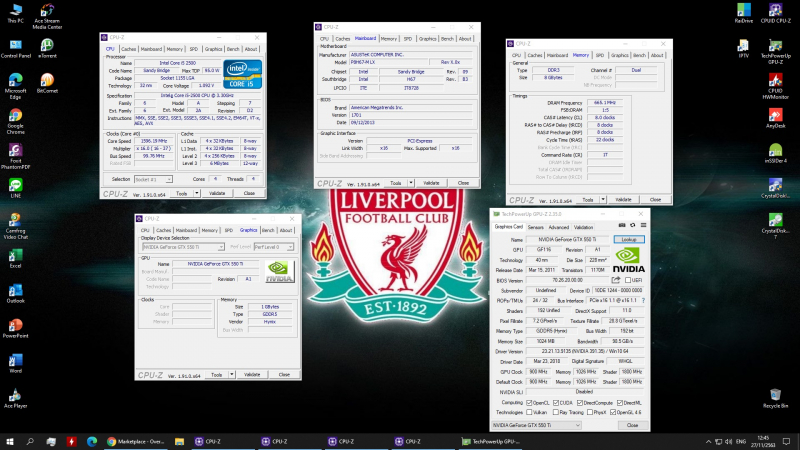Open the BitComet desktop icon
The height and width of the screenshot is (450, 800).
[x=47, y=84]
